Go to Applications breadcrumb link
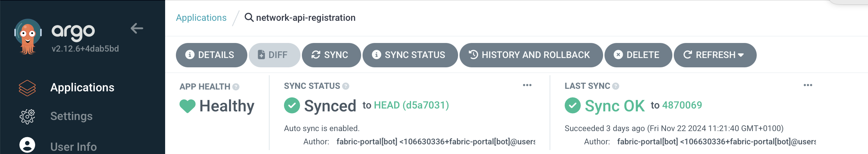The image size is (868, 154). point(201,18)
